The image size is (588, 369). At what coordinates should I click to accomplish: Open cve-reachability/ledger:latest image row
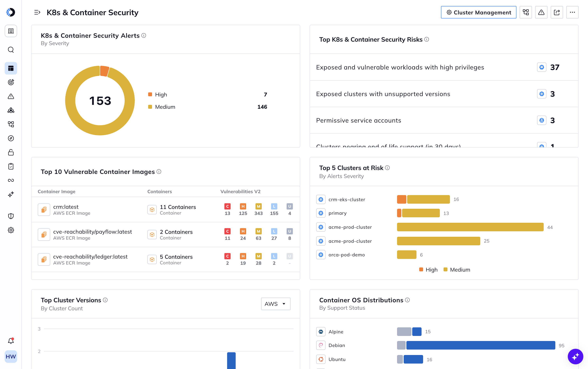click(x=166, y=259)
